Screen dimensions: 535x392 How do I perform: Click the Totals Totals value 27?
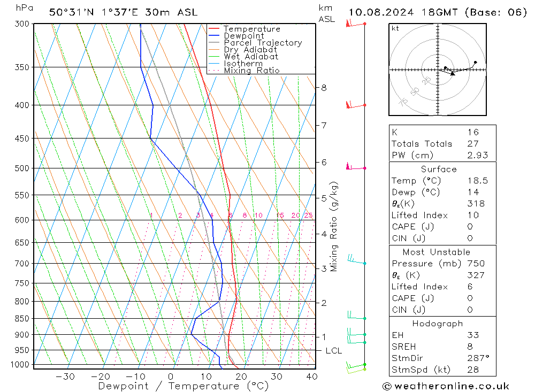[x=473, y=144]
